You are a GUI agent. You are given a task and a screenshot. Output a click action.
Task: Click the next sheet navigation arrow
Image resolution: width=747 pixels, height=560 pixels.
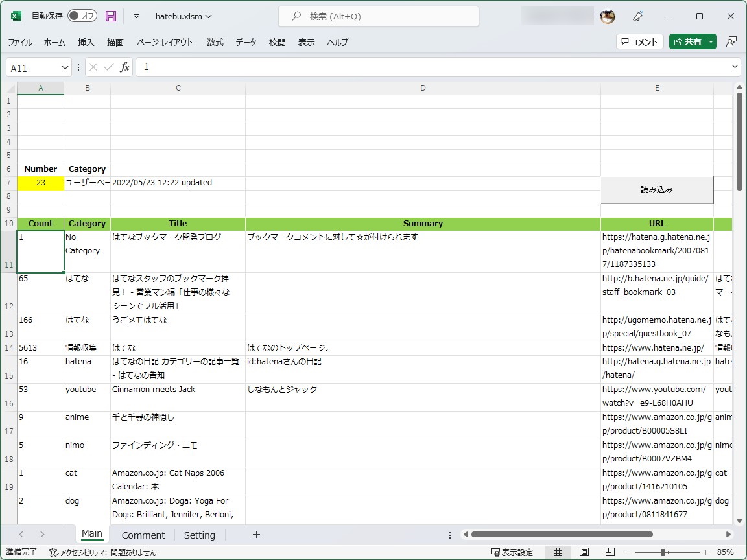42,534
